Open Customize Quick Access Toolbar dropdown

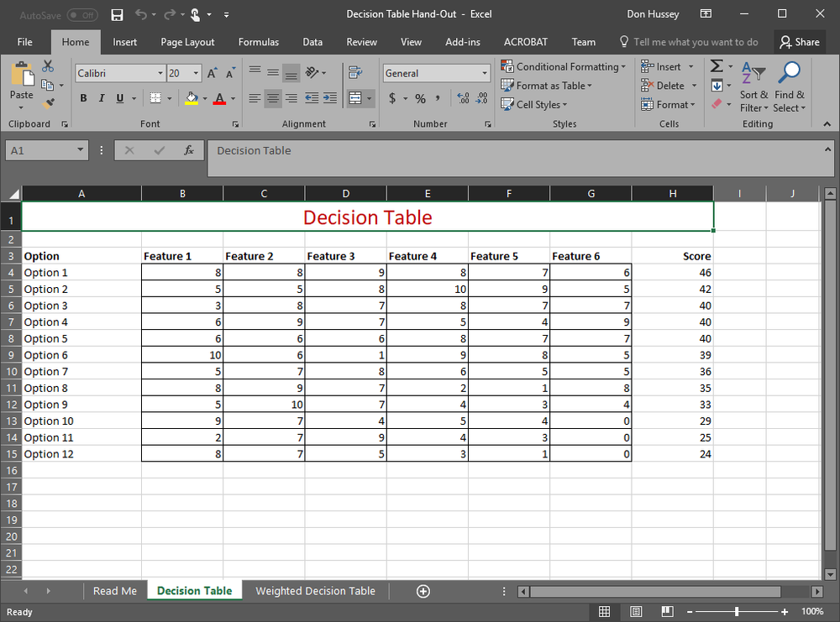227,15
